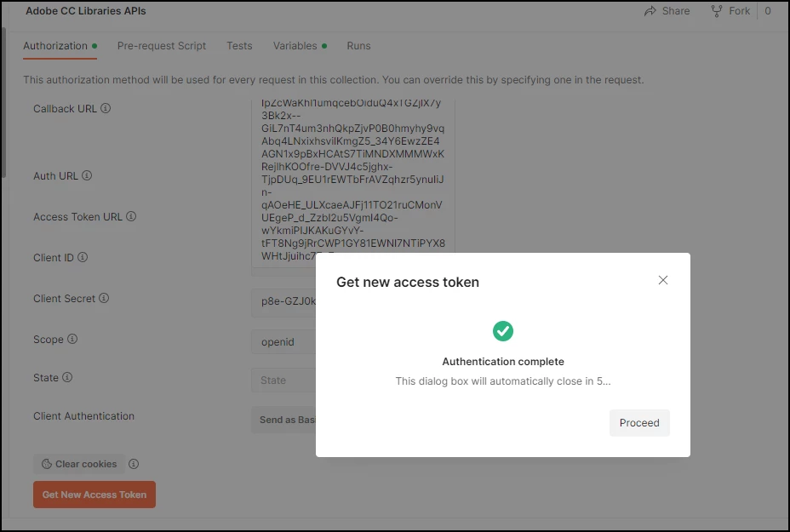Click the Client Secret input field
This screenshot has height=532, width=790.
[283, 301]
